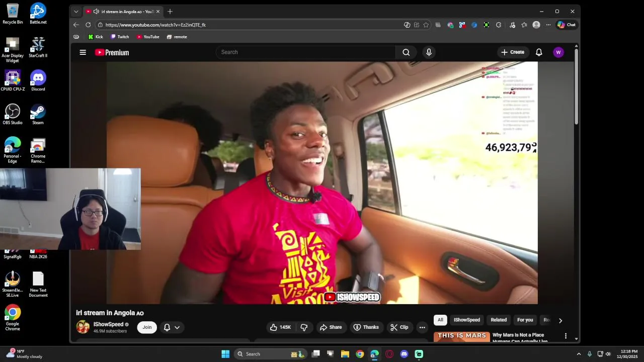Image resolution: width=644 pixels, height=362 pixels.
Task: Open the IShowSpeed channel avatar
Action: point(83,327)
